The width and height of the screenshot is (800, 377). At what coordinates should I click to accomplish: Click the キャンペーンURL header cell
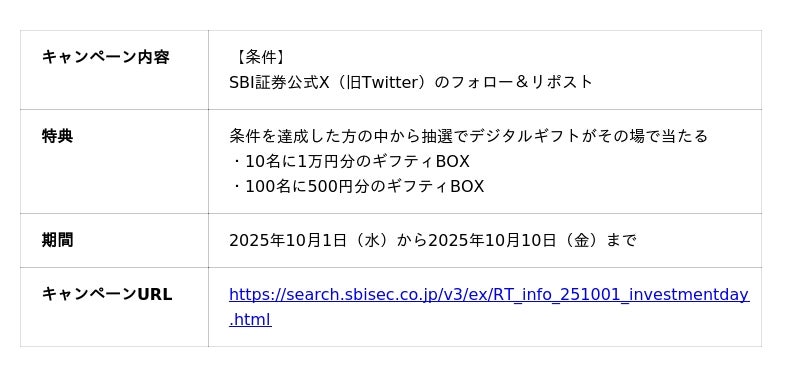pyautogui.click(x=114, y=307)
